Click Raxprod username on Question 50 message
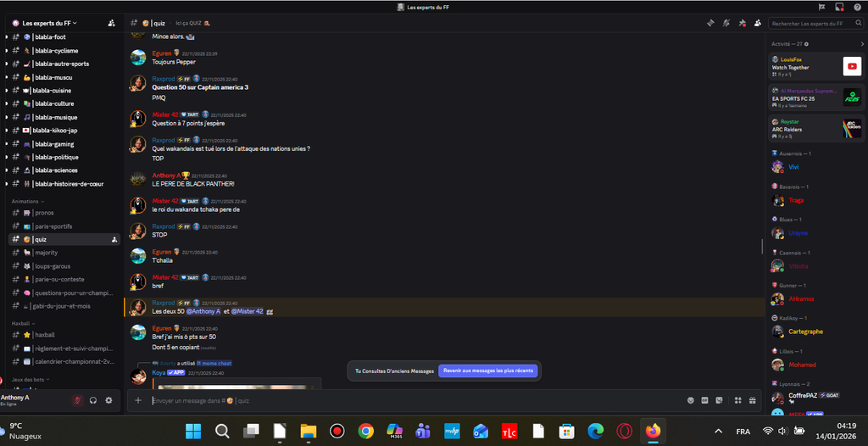This screenshot has width=868, height=446. click(x=164, y=79)
